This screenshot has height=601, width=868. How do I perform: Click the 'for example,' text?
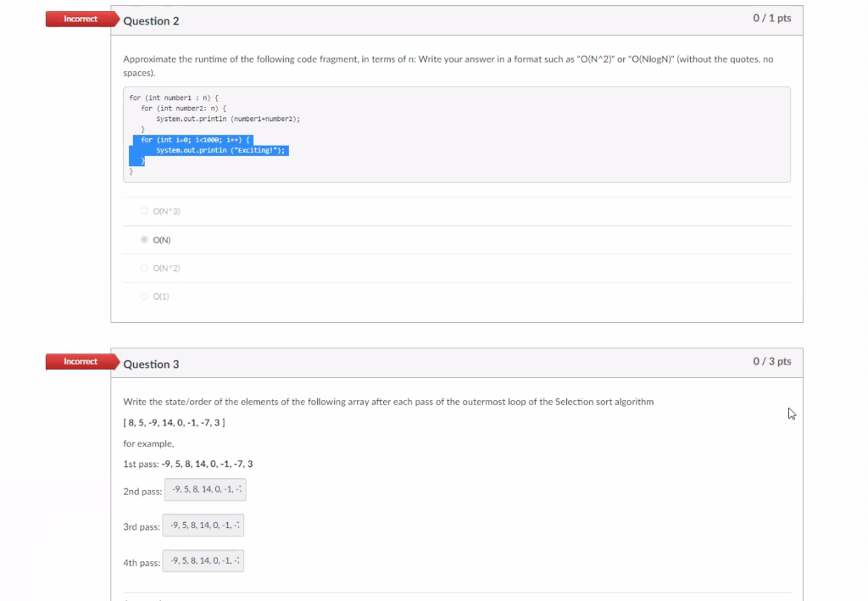click(148, 444)
